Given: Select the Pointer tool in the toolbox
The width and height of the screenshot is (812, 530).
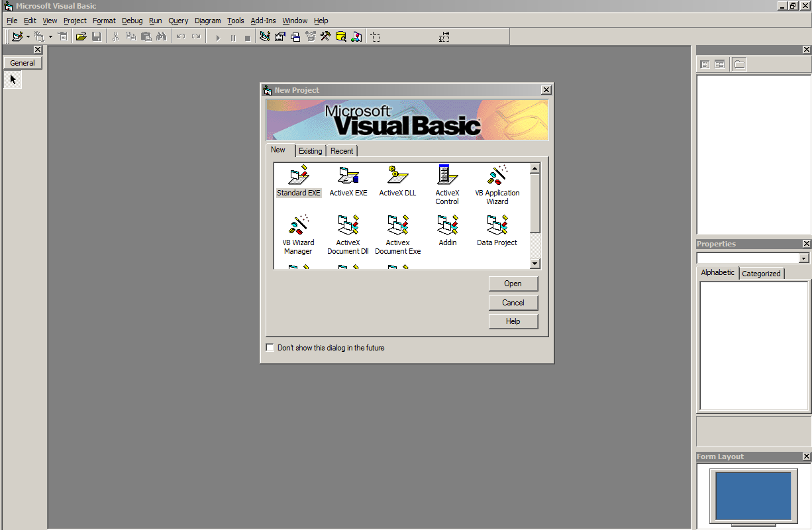Looking at the screenshot, I should [13, 80].
